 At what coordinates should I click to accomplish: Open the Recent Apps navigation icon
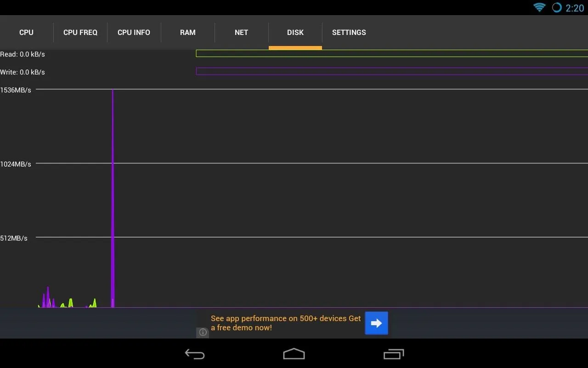(x=394, y=354)
